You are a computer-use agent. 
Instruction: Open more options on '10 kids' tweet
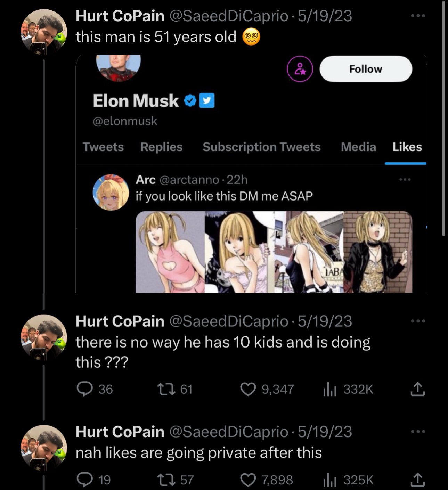pos(417,321)
